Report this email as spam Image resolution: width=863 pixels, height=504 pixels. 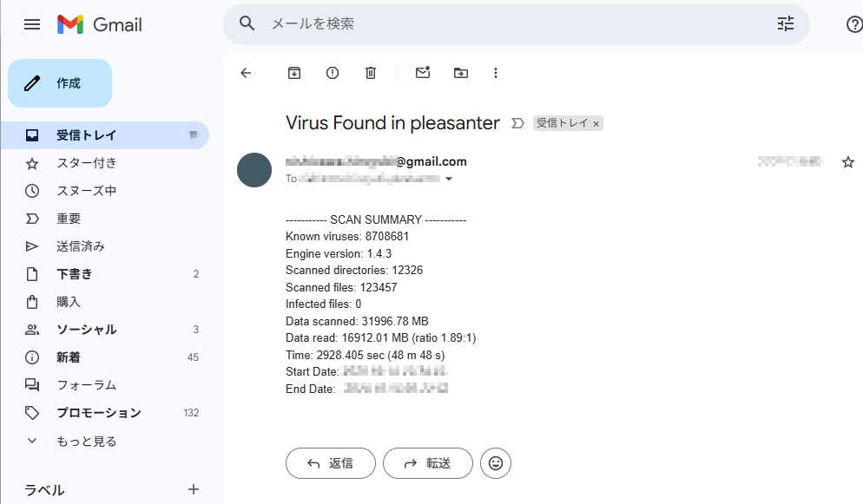coord(333,73)
